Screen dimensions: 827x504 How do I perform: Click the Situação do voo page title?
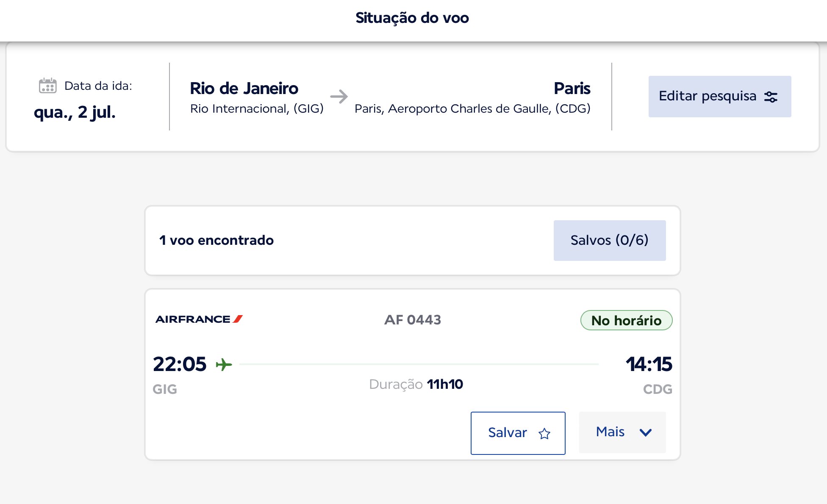point(412,18)
